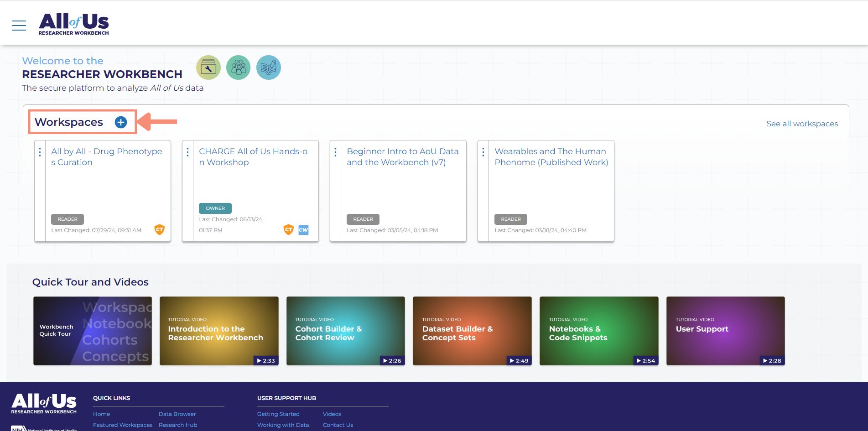The image size is (868, 431).
Task: Play Notebooks & Code Snippets video
Action: 599,331
